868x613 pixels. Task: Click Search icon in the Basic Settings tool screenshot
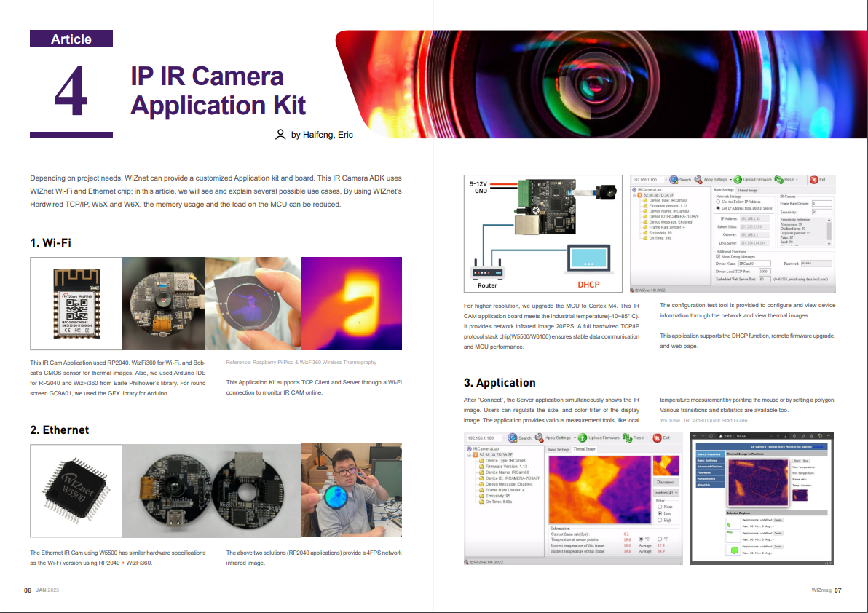[x=674, y=180]
